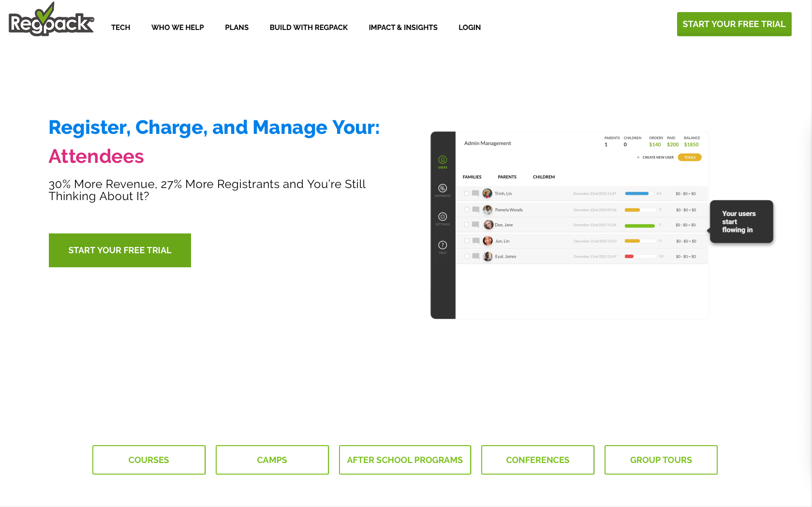812x507 pixels.
Task: Click Pamela Woods' avatar photo
Action: pos(488,210)
